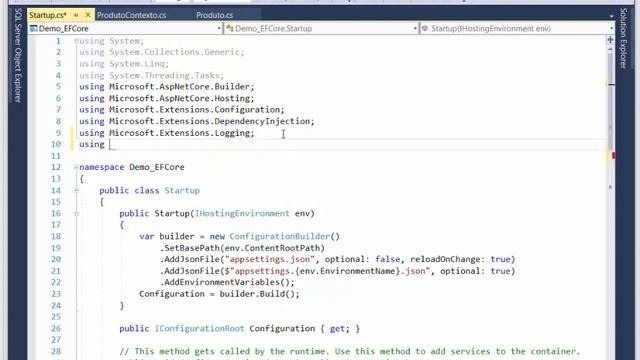Open the SQL Server Object Explorer side tab
Viewport: 640px width, 360px height.
(x=18, y=55)
